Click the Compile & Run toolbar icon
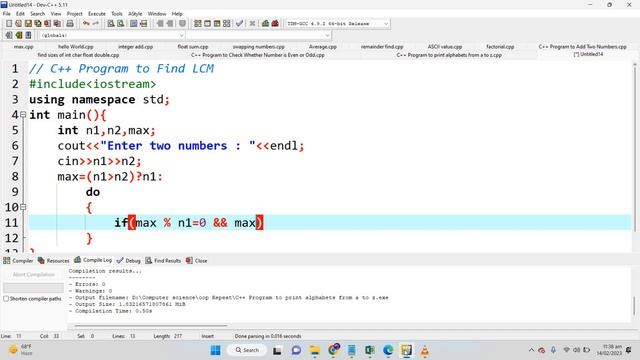640x360 pixels. [x=217, y=24]
